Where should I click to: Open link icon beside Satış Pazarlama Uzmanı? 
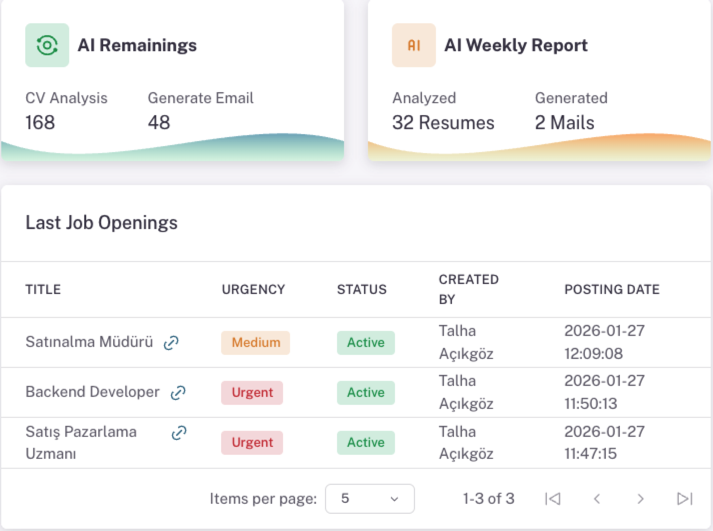(x=179, y=433)
